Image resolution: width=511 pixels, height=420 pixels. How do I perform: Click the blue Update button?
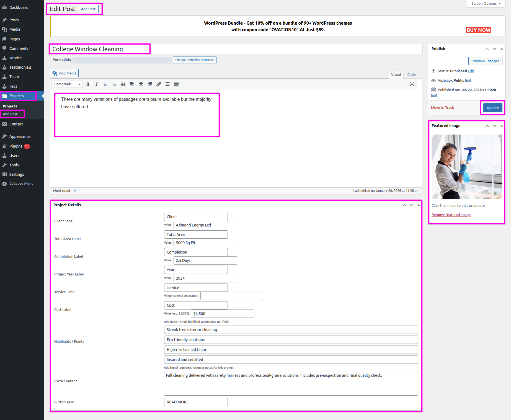click(x=492, y=108)
